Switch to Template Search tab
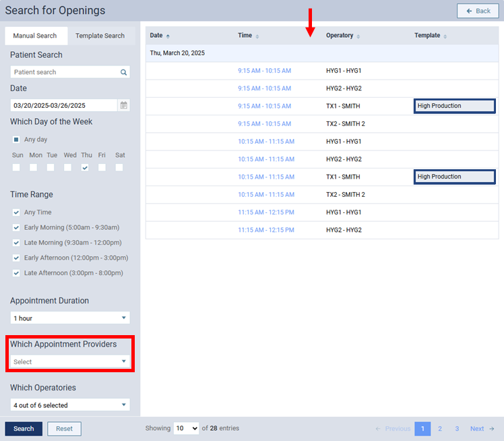Viewport: 504px width, 441px height. click(100, 36)
